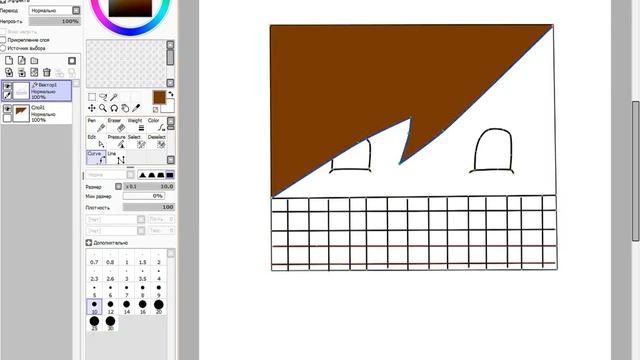Create a new raster layer
This screenshot has height=360, width=640.
tap(9, 61)
